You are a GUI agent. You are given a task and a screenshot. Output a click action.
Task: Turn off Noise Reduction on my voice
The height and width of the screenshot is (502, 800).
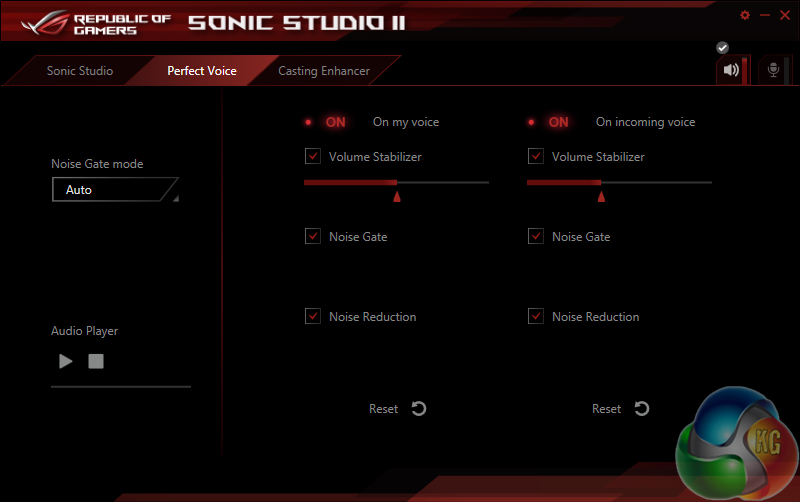(313, 316)
